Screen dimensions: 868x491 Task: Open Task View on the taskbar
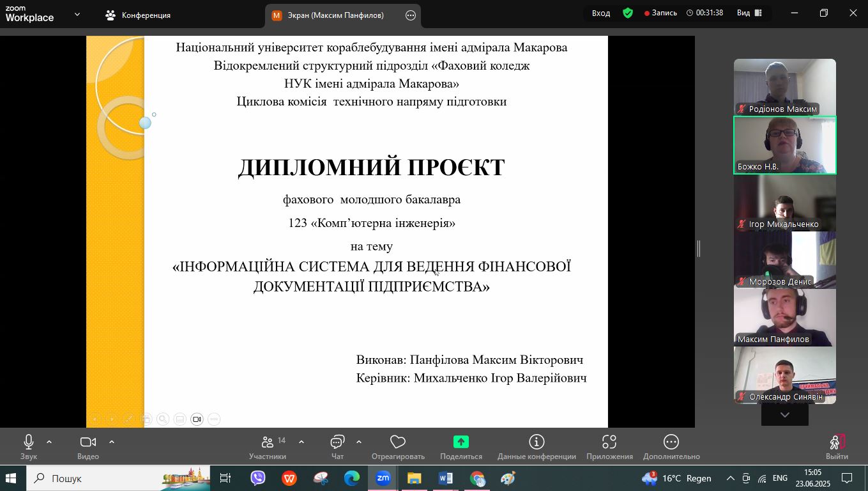[x=225, y=478]
